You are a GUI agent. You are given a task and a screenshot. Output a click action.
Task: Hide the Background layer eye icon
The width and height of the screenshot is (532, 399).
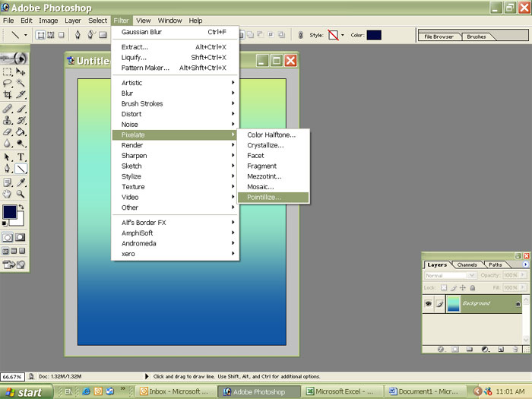428,303
